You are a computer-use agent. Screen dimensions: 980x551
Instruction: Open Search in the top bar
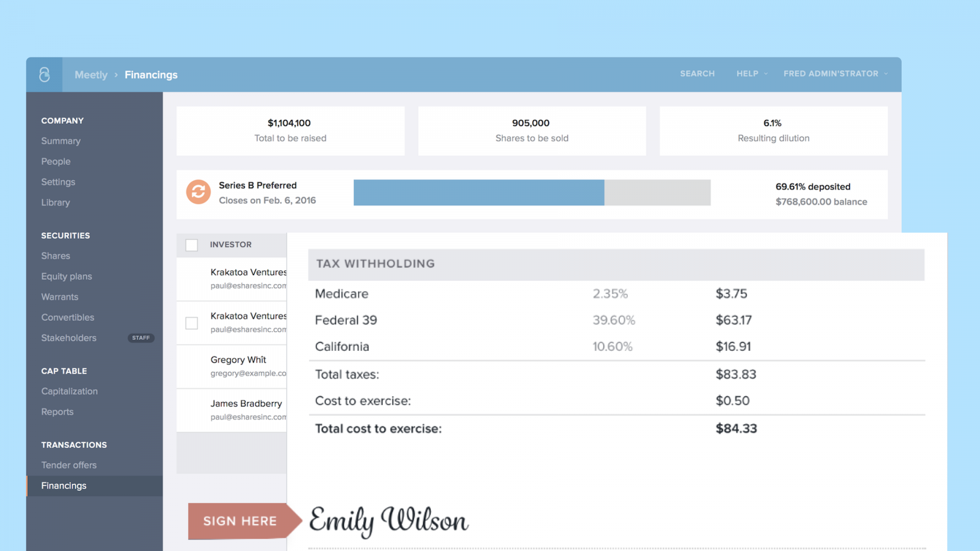(x=697, y=73)
